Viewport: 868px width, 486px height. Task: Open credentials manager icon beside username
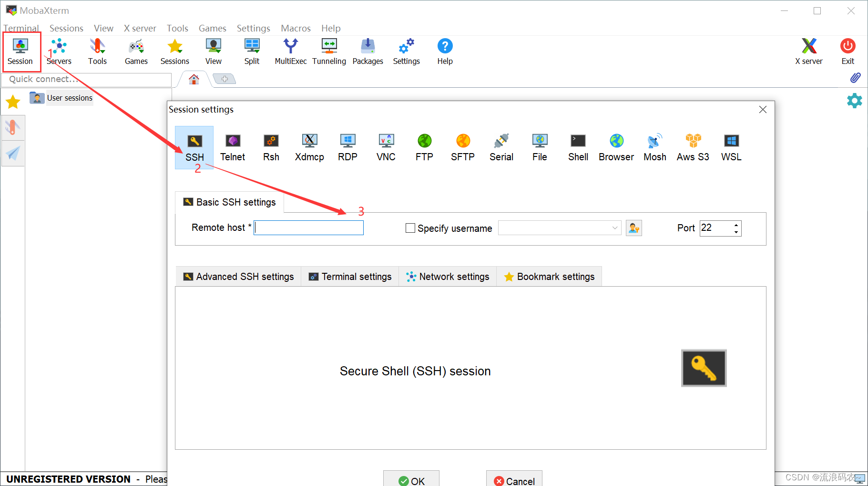(634, 228)
